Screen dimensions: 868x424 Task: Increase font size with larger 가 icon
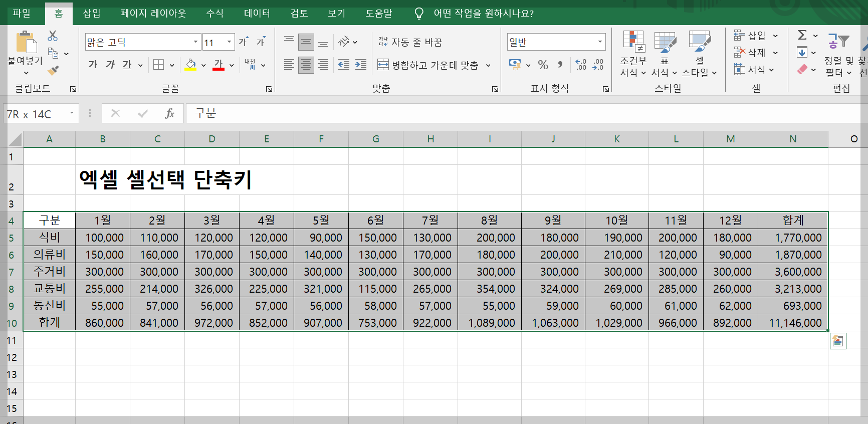point(243,42)
